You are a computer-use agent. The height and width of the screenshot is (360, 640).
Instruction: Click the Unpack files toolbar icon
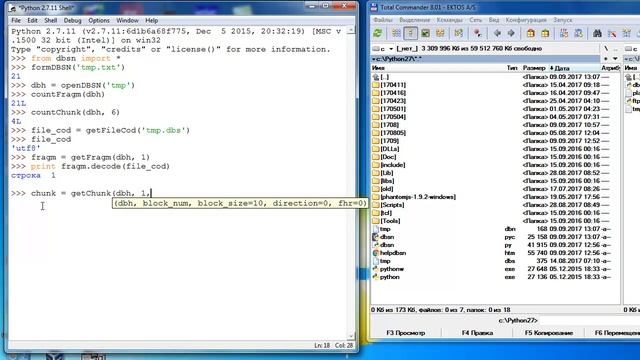coord(545,33)
